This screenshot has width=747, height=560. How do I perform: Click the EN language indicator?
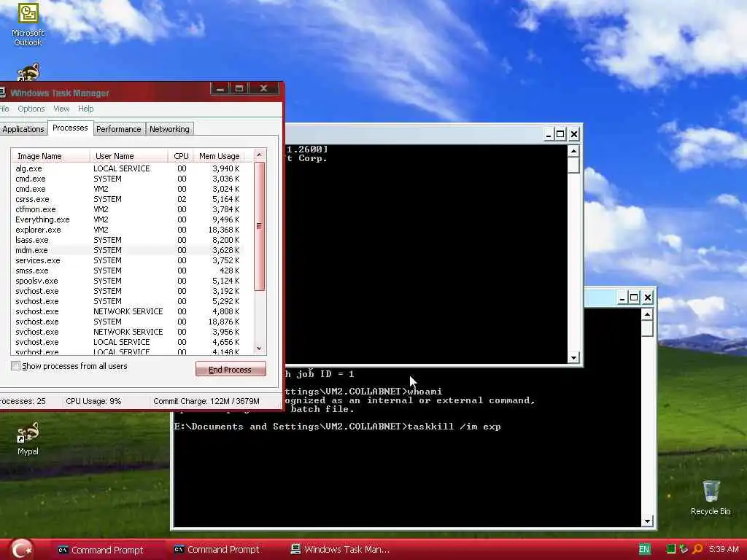point(644,550)
